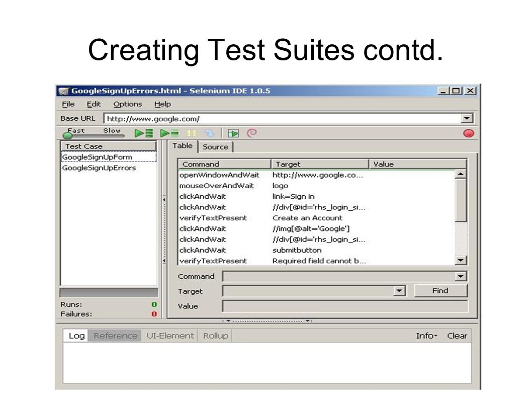Viewport: 532px width, 399px height.
Task: Open the Reference tab
Action: point(115,336)
